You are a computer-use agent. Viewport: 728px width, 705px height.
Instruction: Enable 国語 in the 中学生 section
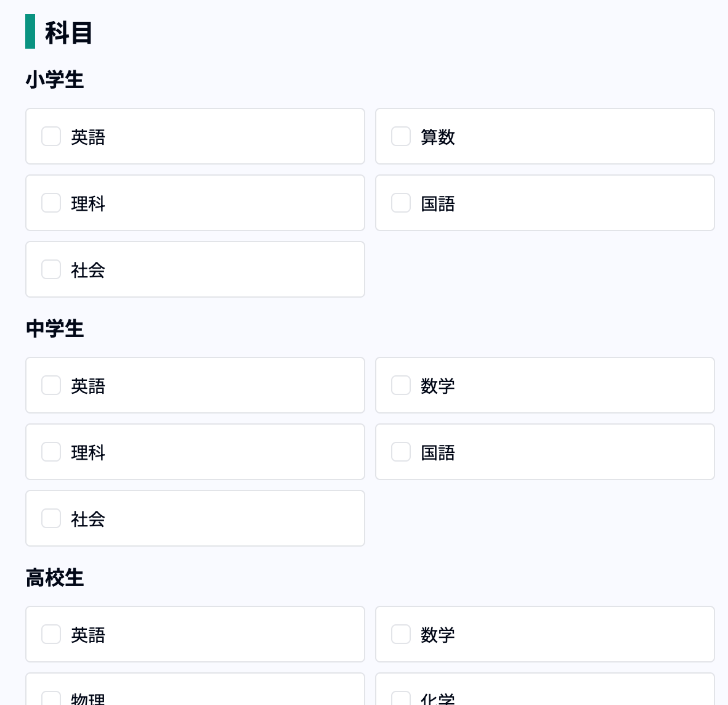coord(401,452)
